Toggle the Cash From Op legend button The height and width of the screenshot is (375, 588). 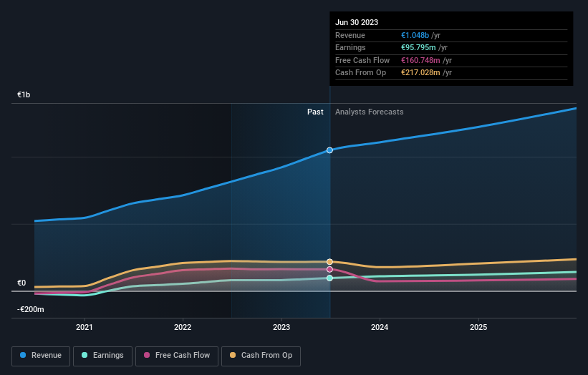pyautogui.click(x=261, y=356)
